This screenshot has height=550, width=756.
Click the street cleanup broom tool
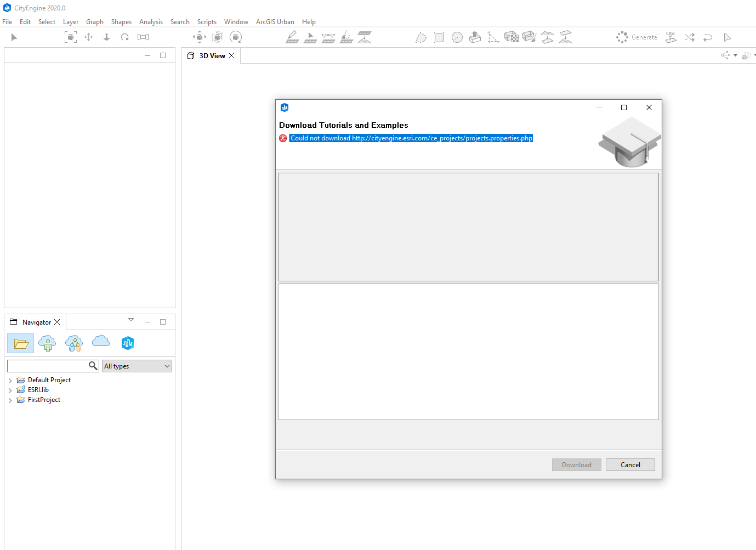[x=346, y=37]
